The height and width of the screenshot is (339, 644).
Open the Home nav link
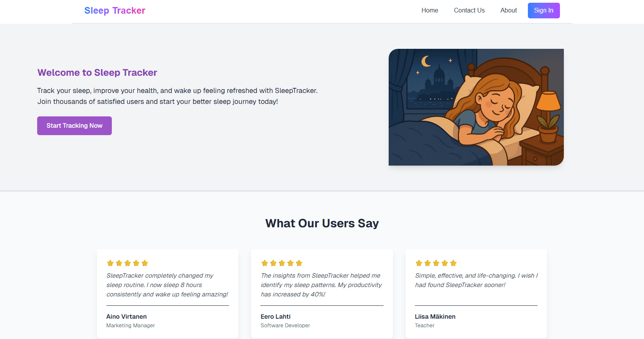coord(429,11)
